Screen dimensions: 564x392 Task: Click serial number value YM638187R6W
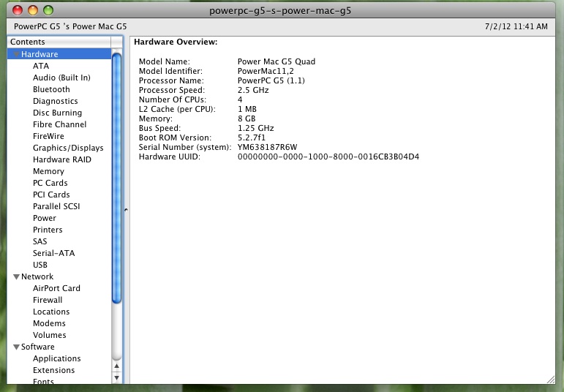pos(267,147)
